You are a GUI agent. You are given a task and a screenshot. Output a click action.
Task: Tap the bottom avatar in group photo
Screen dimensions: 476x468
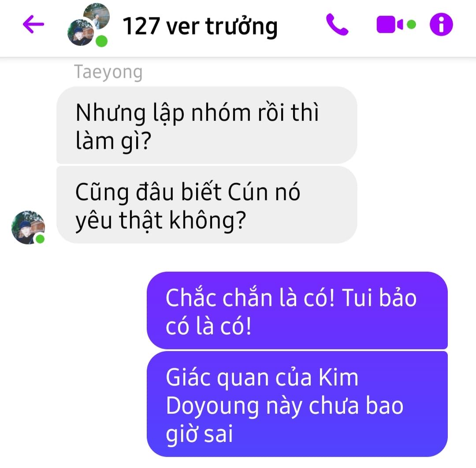point(81,32)
